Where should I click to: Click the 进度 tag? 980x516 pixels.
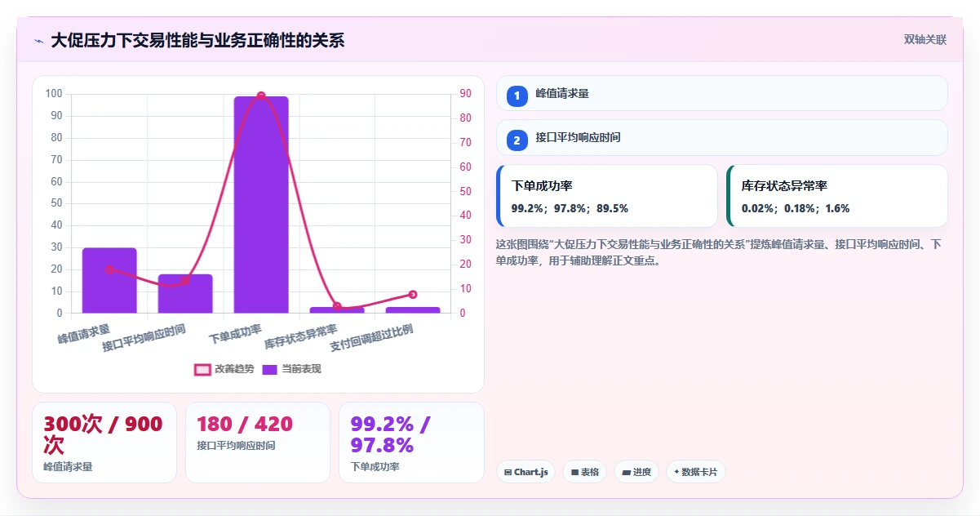[636, 472]
